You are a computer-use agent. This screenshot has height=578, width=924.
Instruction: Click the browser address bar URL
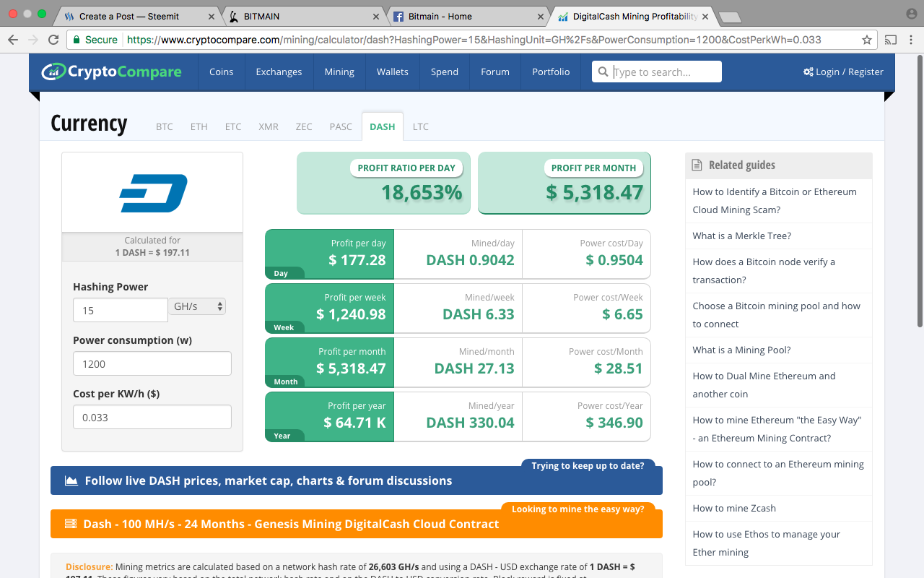[x=474, y=40]
